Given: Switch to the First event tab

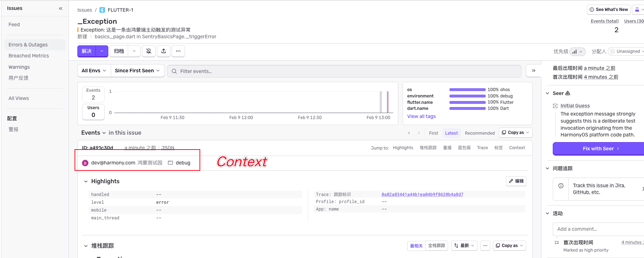Looking at the screenshot, I should [433, 133].
